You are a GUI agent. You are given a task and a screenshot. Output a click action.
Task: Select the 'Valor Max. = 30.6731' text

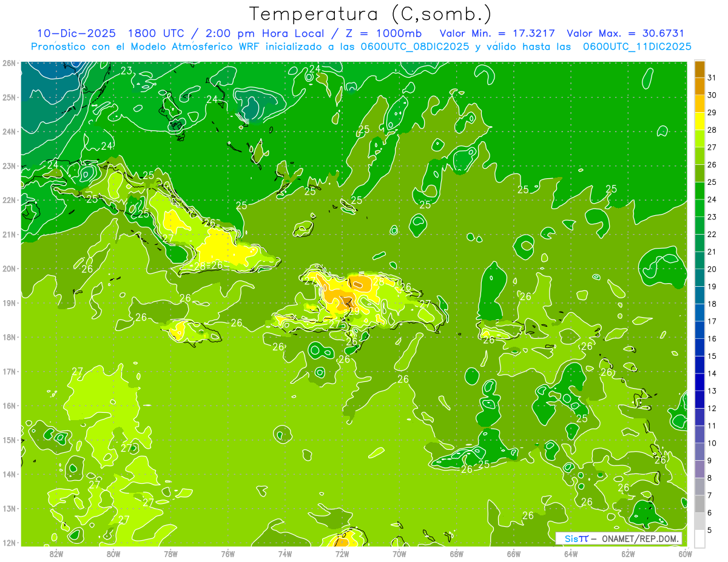[x=625, y=33]
